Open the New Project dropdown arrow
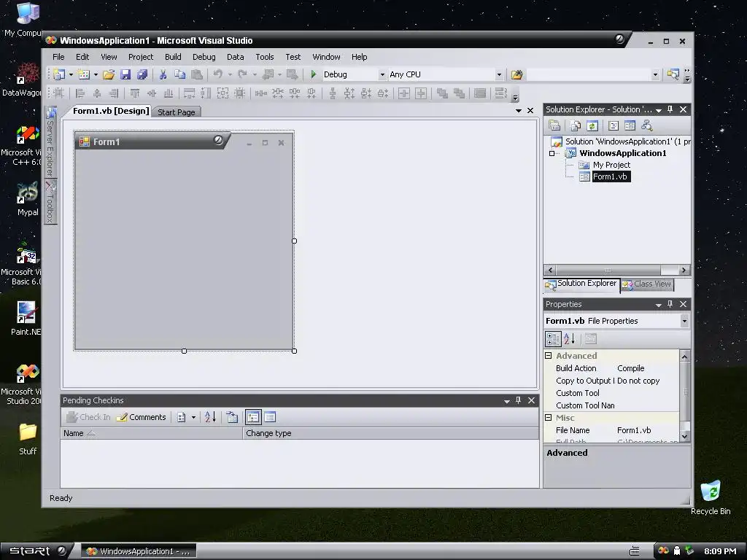 point(71,75)
